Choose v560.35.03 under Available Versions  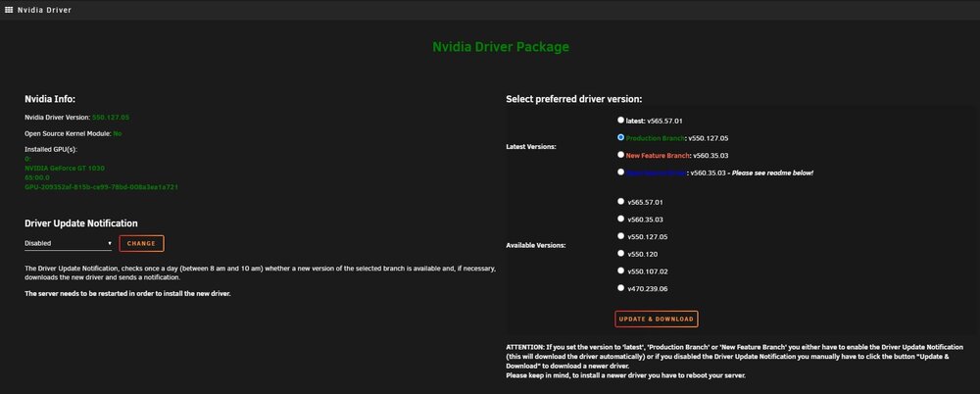pos(620,219)
